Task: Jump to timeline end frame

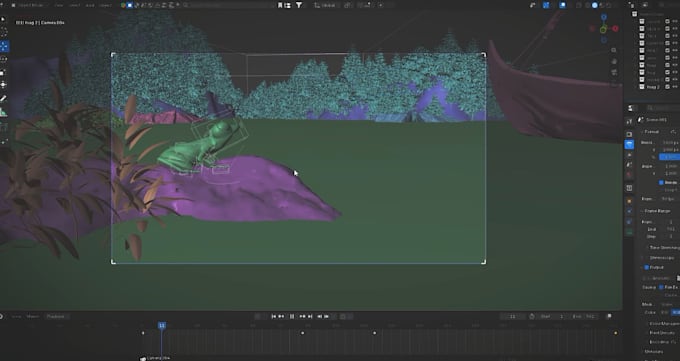Action: click(310, 317)
